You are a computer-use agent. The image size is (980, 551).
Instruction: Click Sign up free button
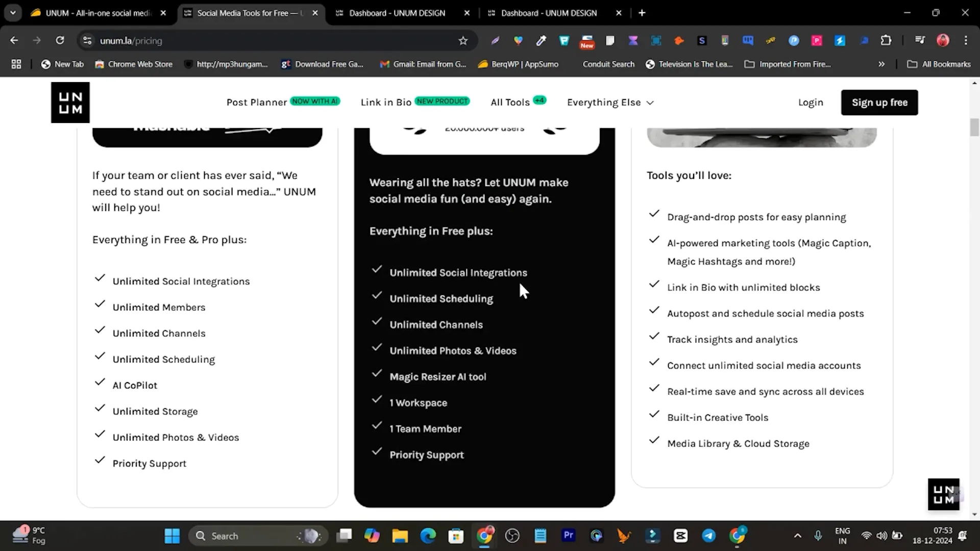(879, 102)
